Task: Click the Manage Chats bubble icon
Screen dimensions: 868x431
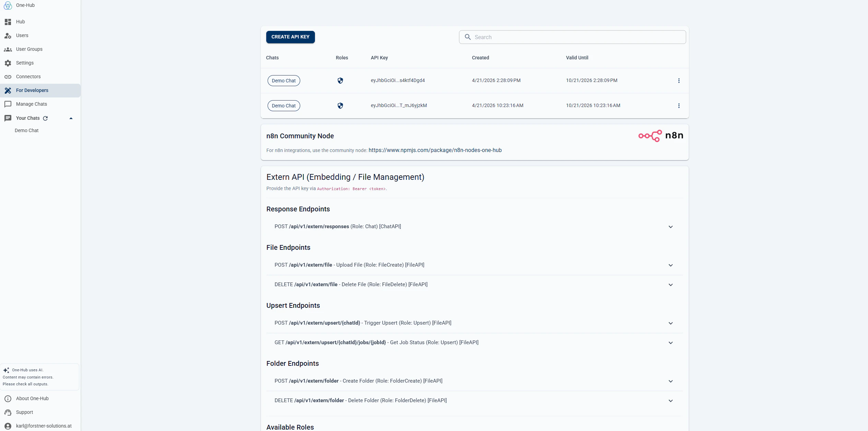Action: click(8, 104)
